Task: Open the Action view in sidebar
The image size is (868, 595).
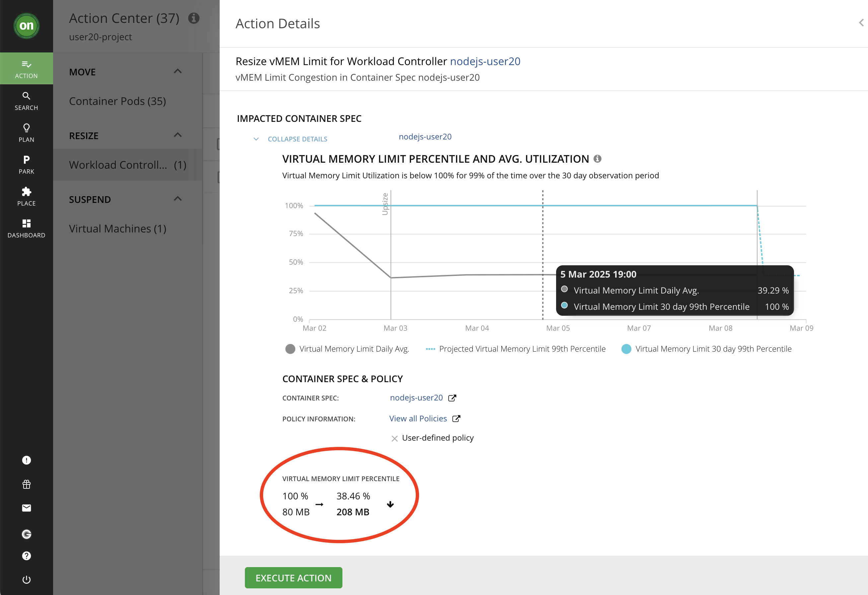Action: click(x=26, y=69)
